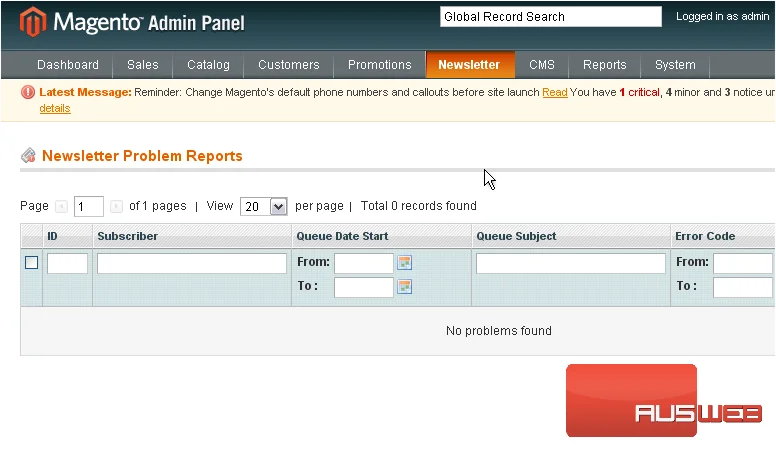
Task: Open the Catalog menu
Action: point(208,64)
